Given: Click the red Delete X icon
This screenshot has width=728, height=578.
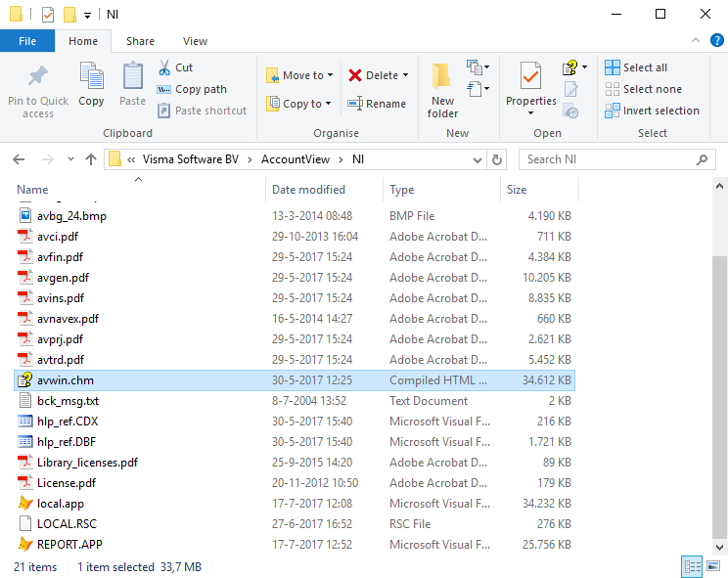Looking at the screenshot, I should click(355, 75).
